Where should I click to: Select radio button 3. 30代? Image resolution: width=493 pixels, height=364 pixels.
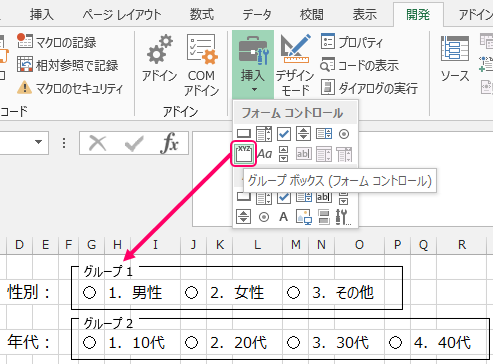pyautogui.click(x=293, y=342)
